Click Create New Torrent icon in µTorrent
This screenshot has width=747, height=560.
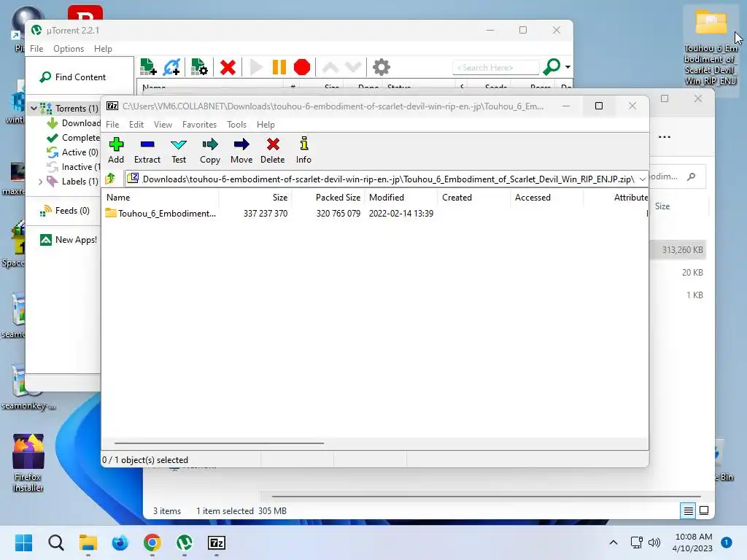[199, 67]
